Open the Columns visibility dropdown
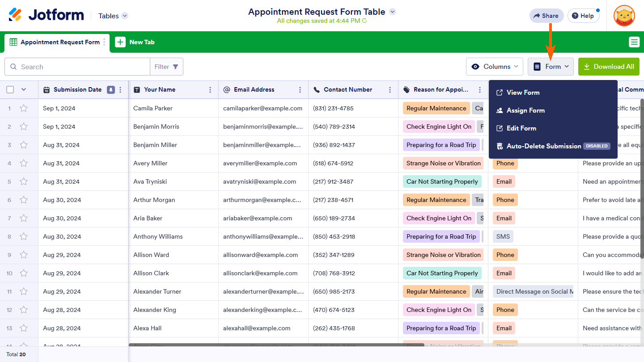Screen dimensions: 644x362 (494, 67)
